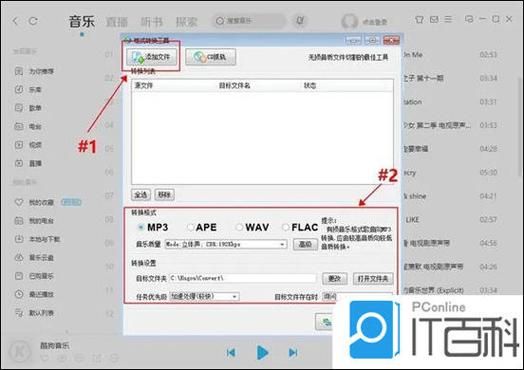This screenshot has height=370, width=524.
Task: Open 音乐云盘 cloud icon in sidebar
Action: tap(19, 257)
